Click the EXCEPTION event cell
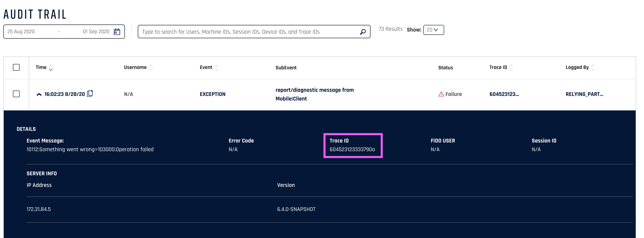This screenshot has height=238, width=644. pos(213,94)
